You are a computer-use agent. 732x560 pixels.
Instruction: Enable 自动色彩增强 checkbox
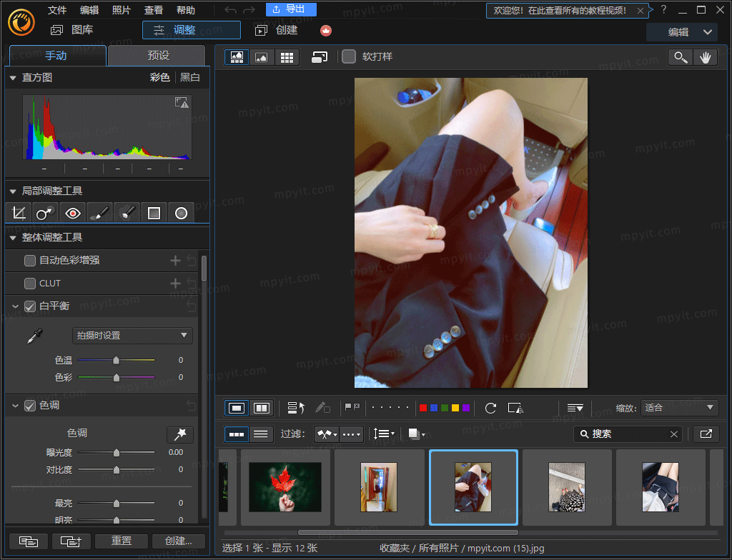point(30,261)
